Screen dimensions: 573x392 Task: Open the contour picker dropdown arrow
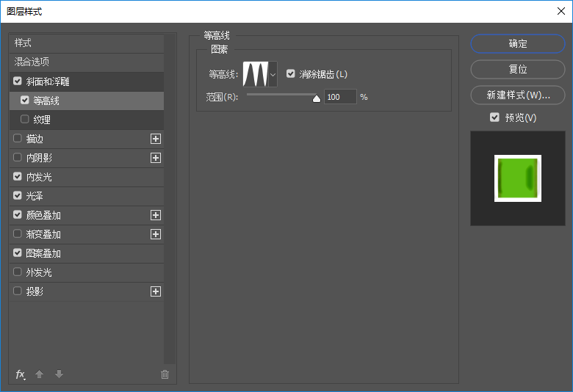(273, 75)
